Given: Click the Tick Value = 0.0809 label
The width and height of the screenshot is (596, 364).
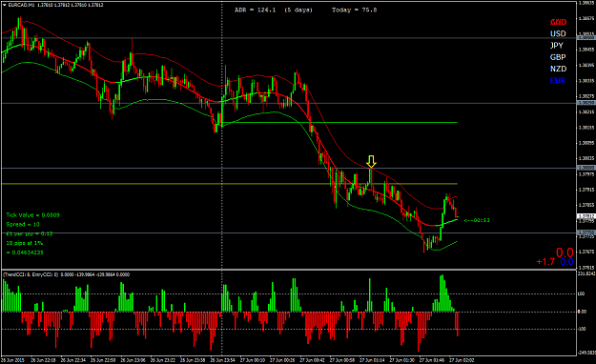Looking at the screenshot, I should tap(32, 215).
